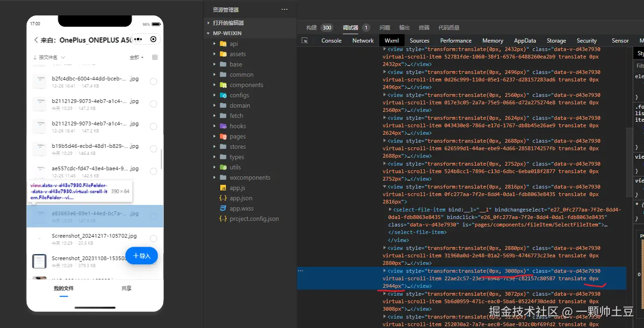Open the mini program capsule three-dot menu
The width and height of the screenshot is (644, 328).
137,40
